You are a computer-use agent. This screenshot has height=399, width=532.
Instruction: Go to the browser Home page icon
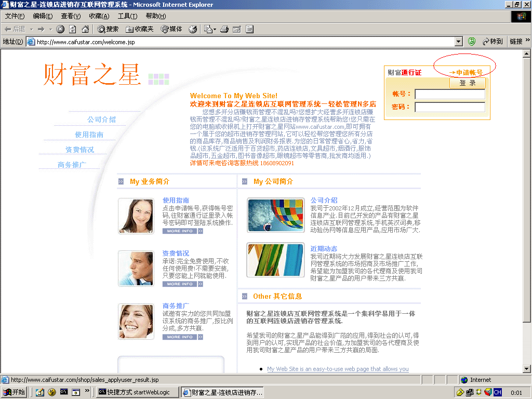click(85, 29)
